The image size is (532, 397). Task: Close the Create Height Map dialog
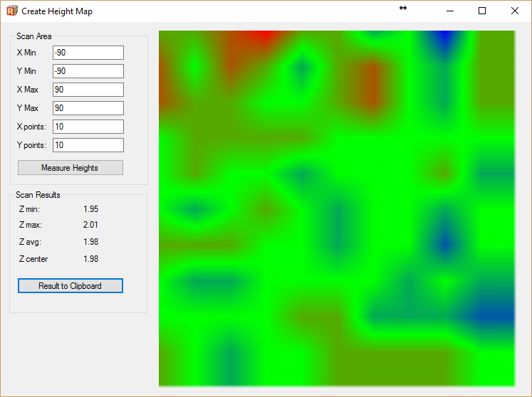(515, 11)
